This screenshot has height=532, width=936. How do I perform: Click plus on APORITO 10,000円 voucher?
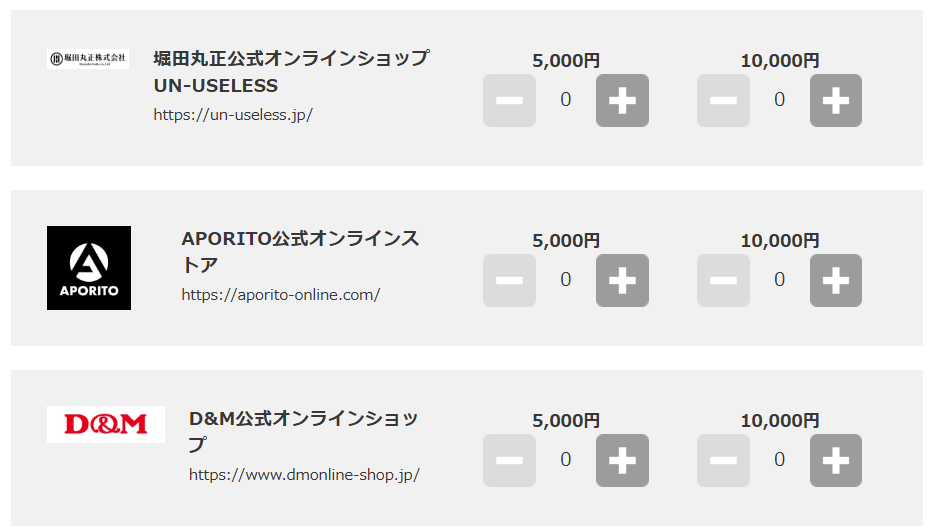(x=835, y=280)
